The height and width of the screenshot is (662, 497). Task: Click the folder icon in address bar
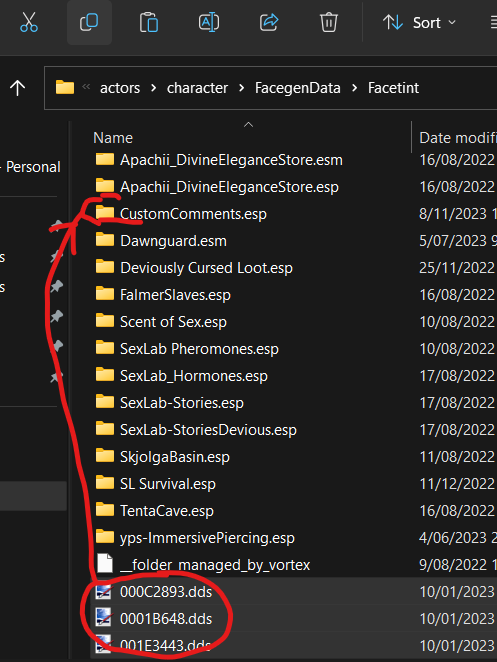tap(65, 88)
